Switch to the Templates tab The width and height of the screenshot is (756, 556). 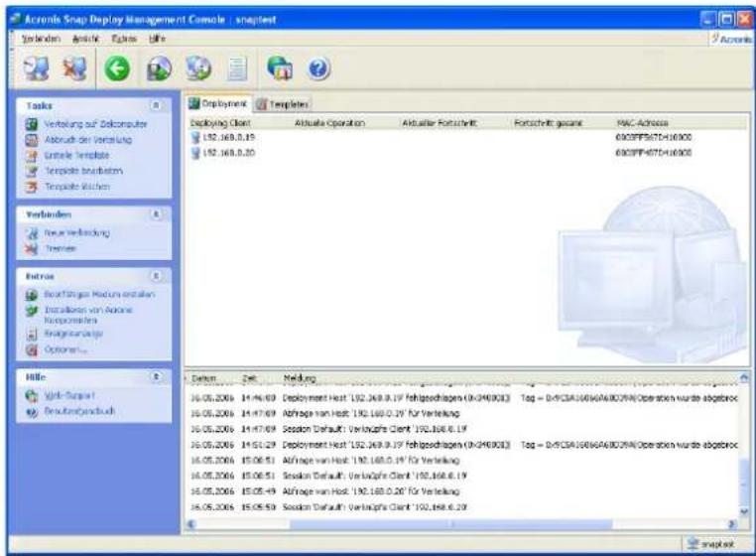coord(283,104)
